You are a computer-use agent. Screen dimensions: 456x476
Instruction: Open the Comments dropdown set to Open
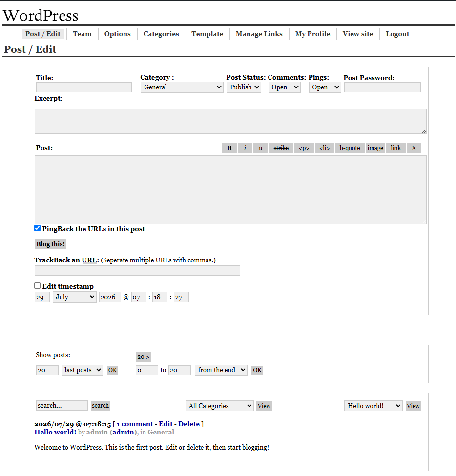click(x=285, y=87)
